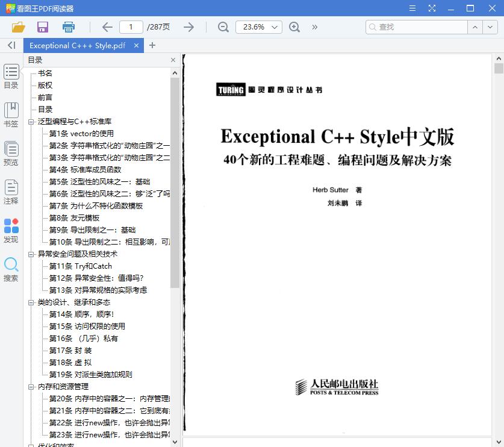Screen dimensions: 504x447
Task: Select the 前言 outline entry
Action: [45, 98]
